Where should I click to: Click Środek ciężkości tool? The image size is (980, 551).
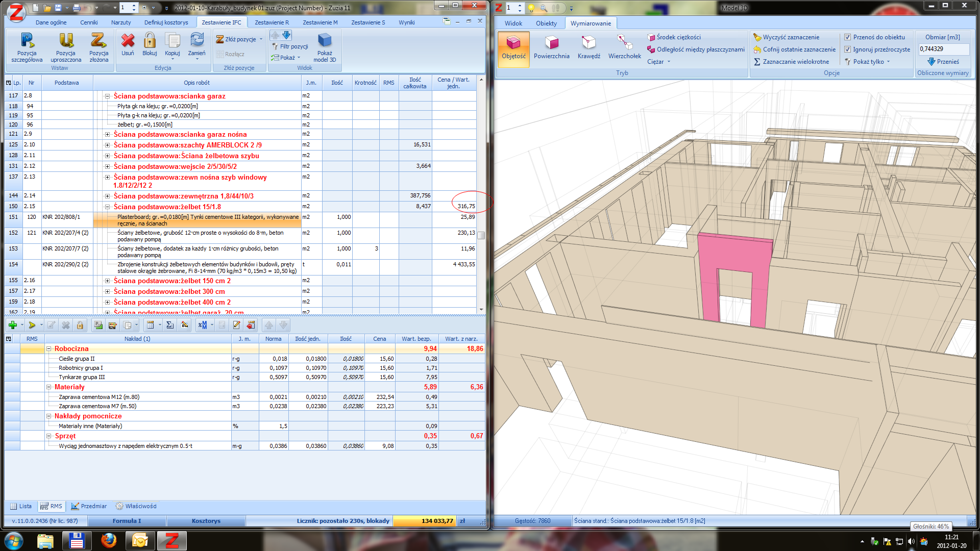(x=674, y=37)
